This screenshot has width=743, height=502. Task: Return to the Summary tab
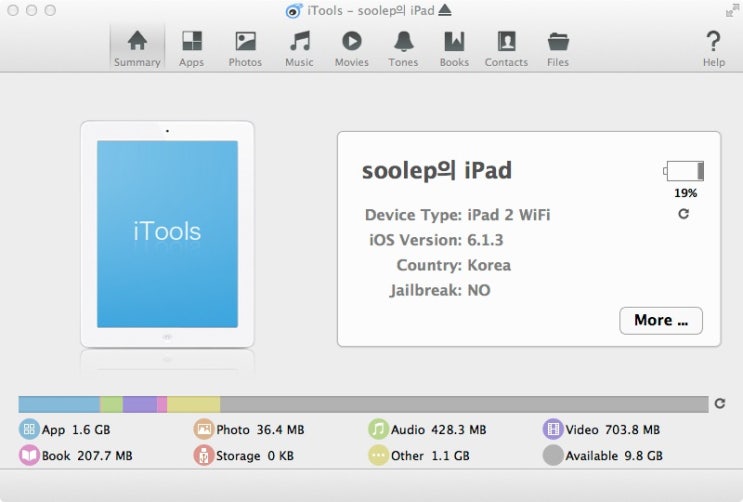click(x=137, y=48)
